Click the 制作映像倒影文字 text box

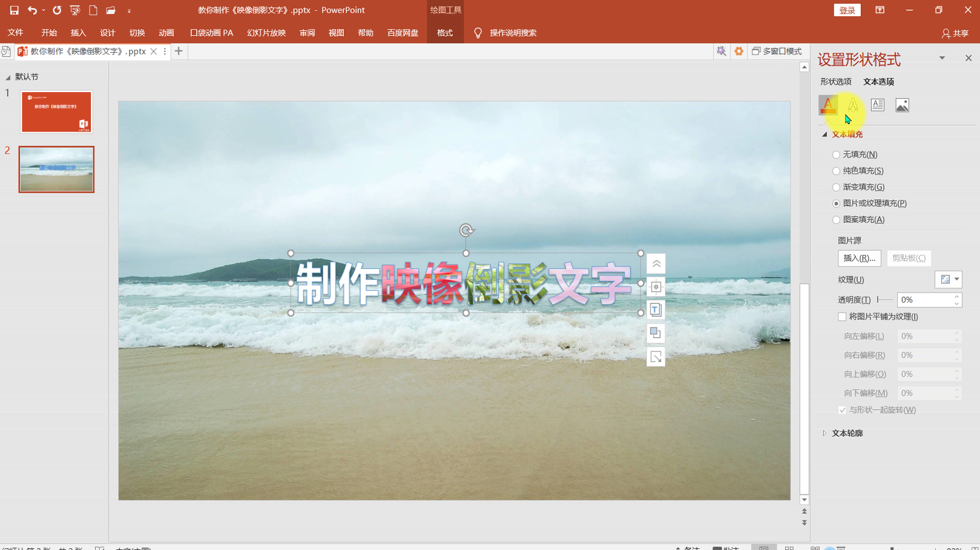[465, 283]
